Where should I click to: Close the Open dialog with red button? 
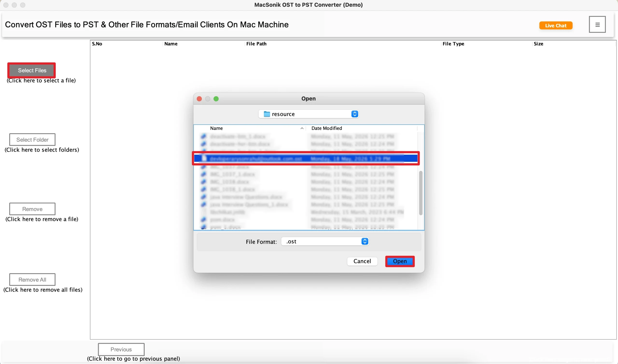coord(199,99)
